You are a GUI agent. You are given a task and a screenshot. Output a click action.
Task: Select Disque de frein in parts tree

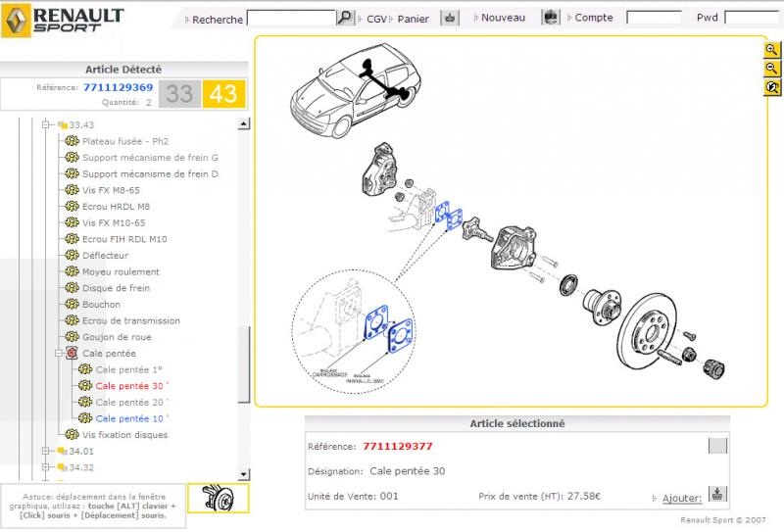tap(116, 288)
